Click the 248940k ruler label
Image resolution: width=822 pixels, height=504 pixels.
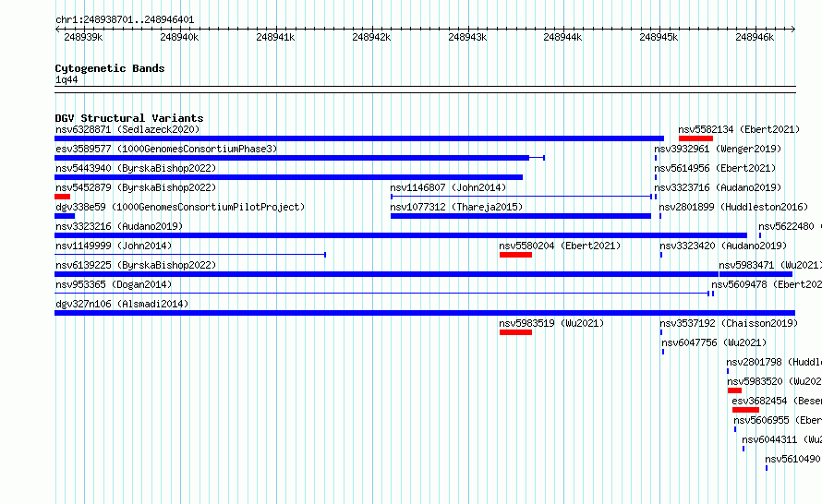(x=179, y=37)
